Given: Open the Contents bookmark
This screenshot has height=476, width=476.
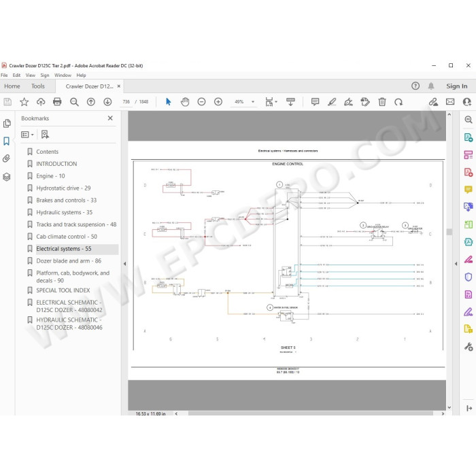Looking at the screenshot, I should coord(48,152).
